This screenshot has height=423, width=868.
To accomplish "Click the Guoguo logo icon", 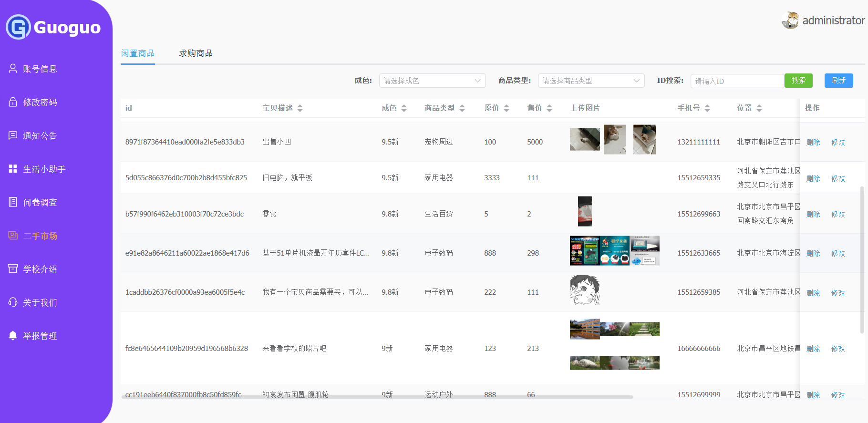I will pyautogui.click(x=18, y=27).
